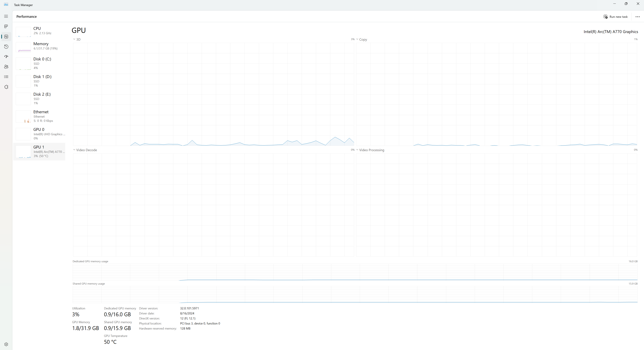Click Run new task button
The height and width of the screenshot is (350, 644).
(615, 17)
